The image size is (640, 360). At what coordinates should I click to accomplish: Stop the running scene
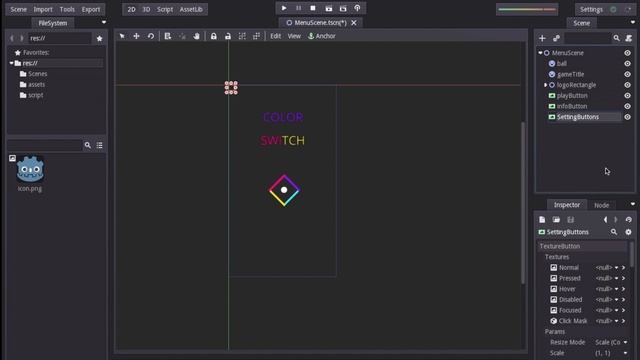pos(313,8)
